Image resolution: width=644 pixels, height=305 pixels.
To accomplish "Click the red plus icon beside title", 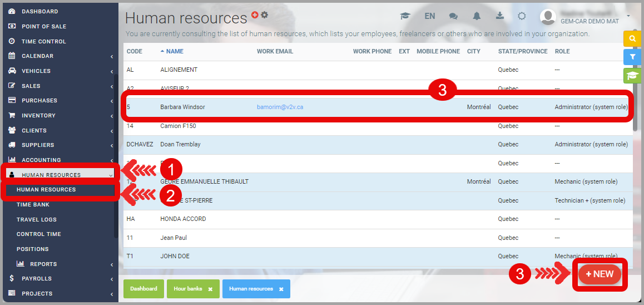I will coord(255,15).
